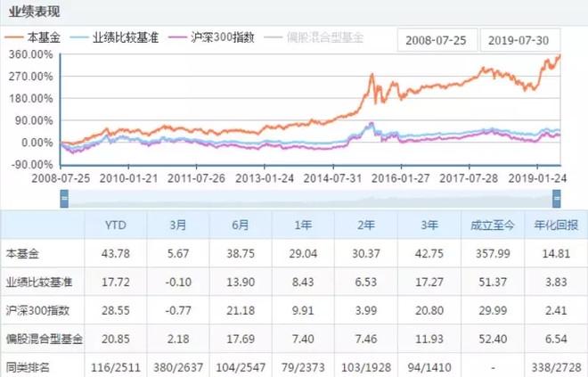Click the fund 6-month value 38.75

pyautogui.click(x=241, y=254)
